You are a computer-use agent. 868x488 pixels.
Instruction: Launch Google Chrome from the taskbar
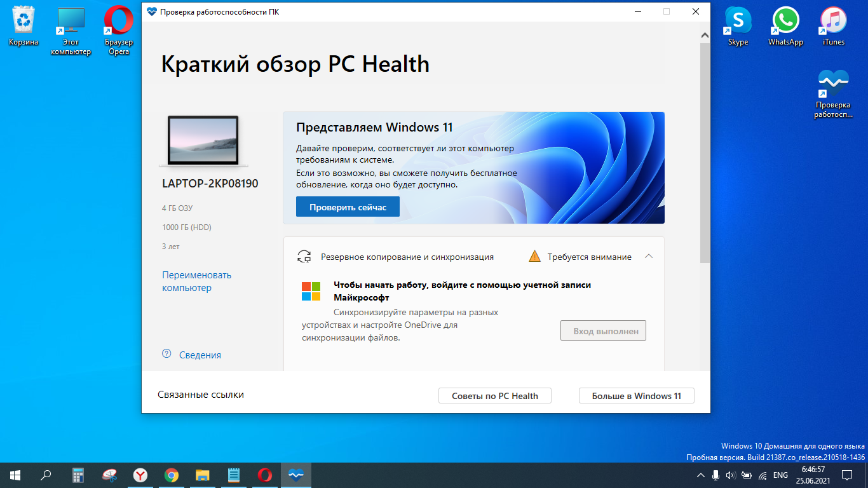pyautogui.click(x=172, y=475)
